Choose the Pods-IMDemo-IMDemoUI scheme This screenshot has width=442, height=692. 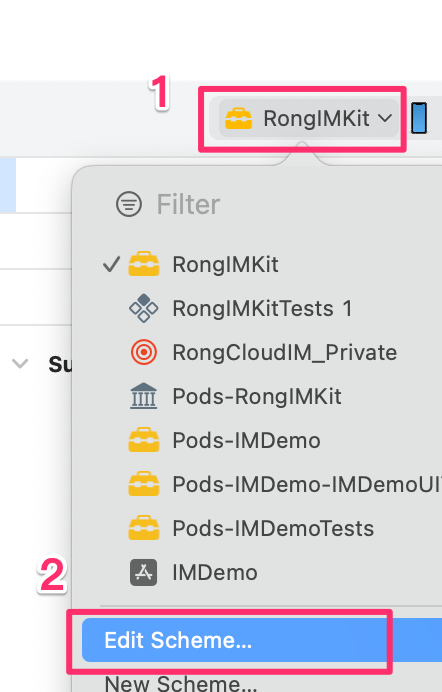[265, 484]
